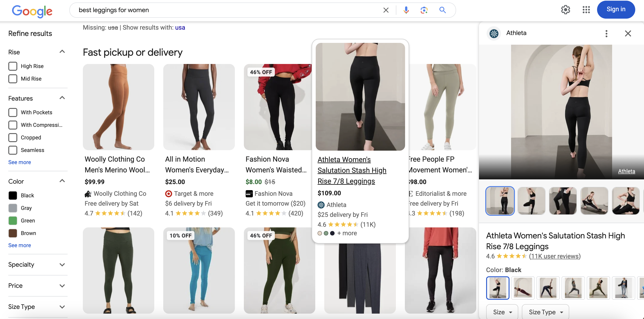Click the Woolly Clothing Co seller icon
644x319 pixels.
[x=88, y=194]
